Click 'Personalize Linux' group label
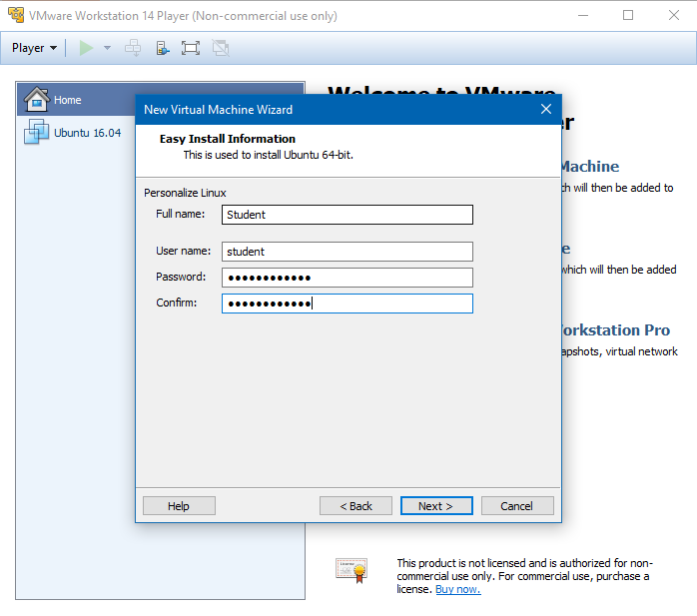697x616 pixels. pyautogui.click(x=185, y=193)
